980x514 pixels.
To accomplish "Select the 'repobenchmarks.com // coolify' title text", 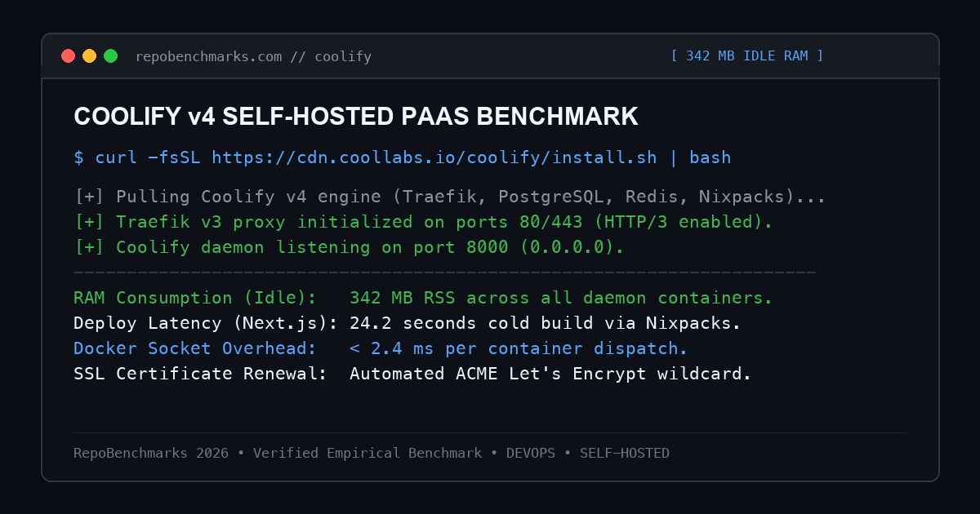I will [253, 56].
